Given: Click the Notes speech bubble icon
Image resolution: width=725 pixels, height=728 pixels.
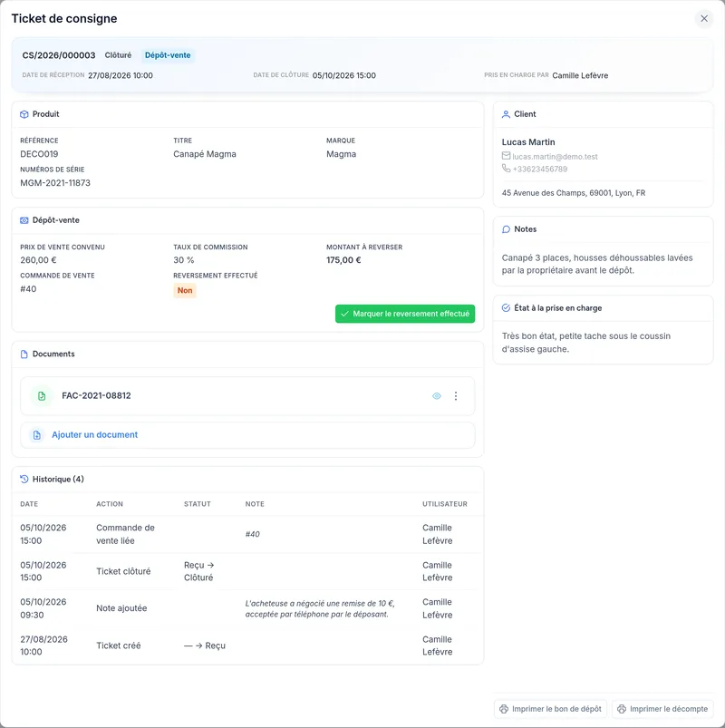Looking at the screenshot, I should (506, 229).
